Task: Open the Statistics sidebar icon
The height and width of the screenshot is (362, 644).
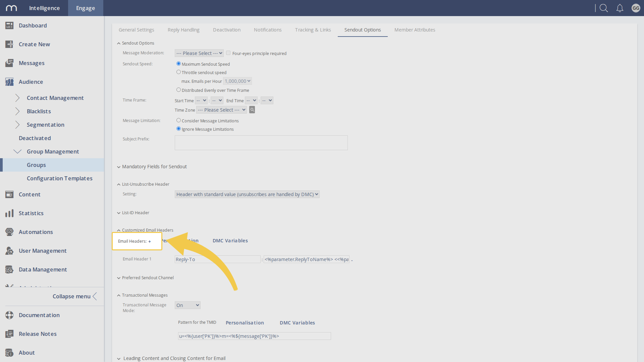Action: [9, 213]
